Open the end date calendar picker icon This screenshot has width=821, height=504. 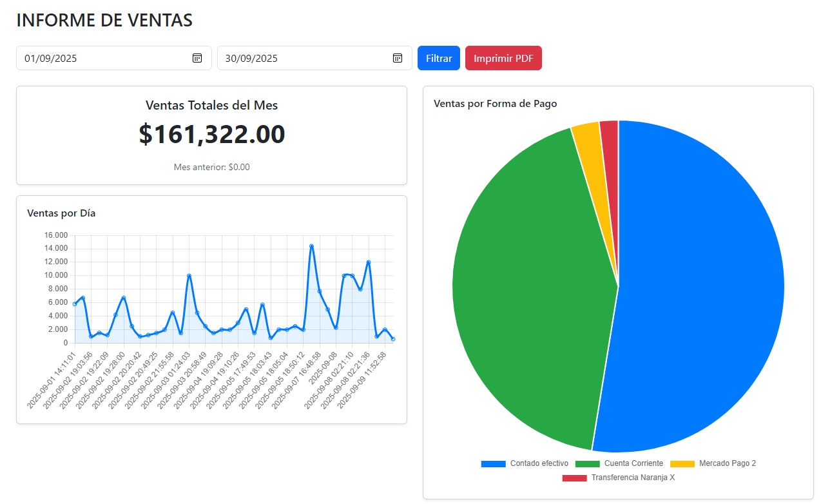pyautogui.click(x=398, y=57)
